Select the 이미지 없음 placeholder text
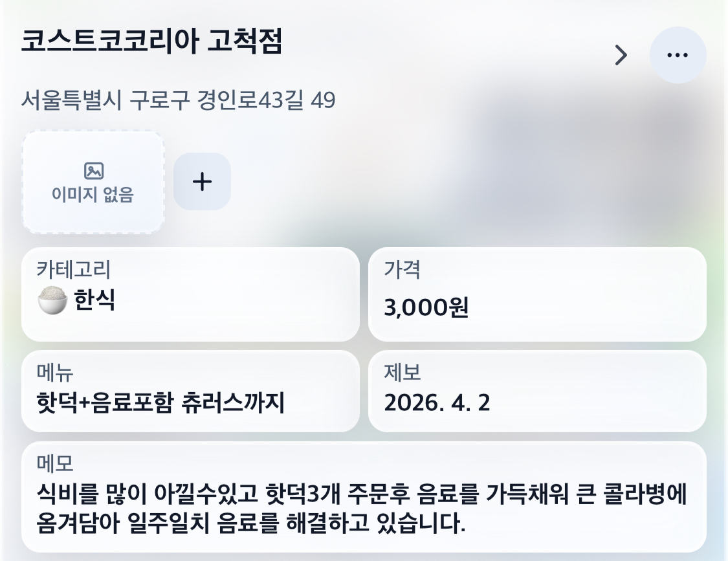728x561 pixels. (x=93, y=194)
